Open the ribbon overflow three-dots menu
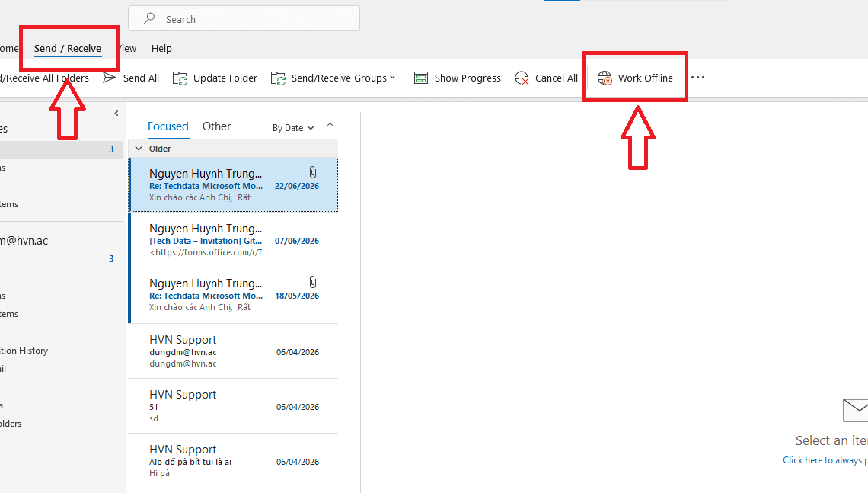Screen dimensions: 868x493 [698, 78]
